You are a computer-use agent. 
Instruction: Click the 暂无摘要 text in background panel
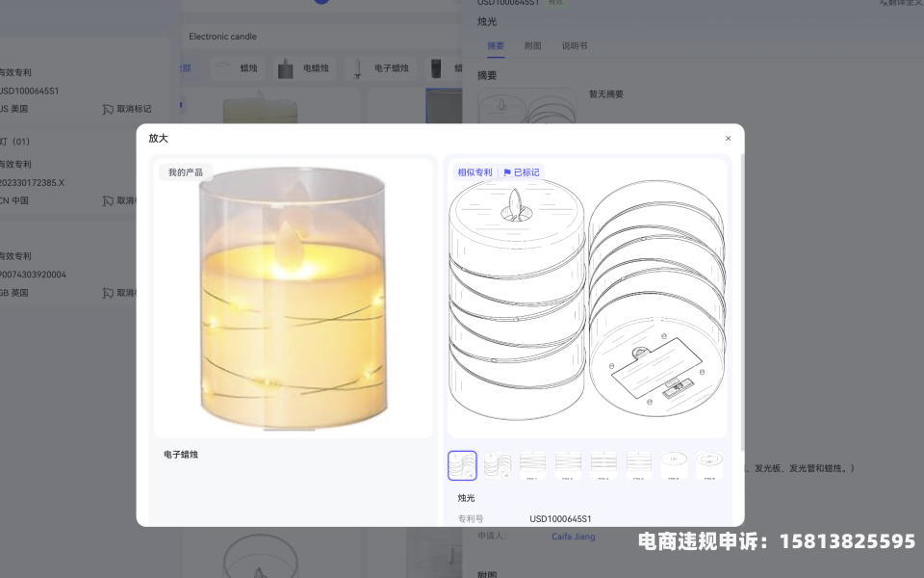pos(605,93)
